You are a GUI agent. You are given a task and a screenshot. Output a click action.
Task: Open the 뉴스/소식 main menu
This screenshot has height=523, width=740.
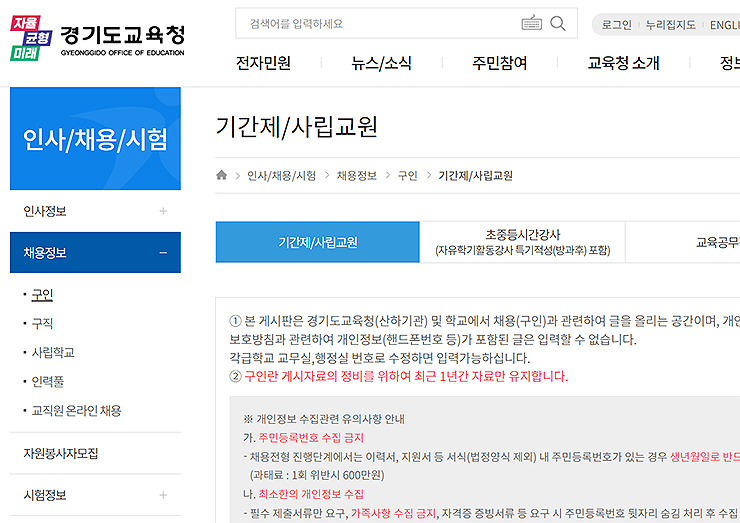[x=381, y=63]
